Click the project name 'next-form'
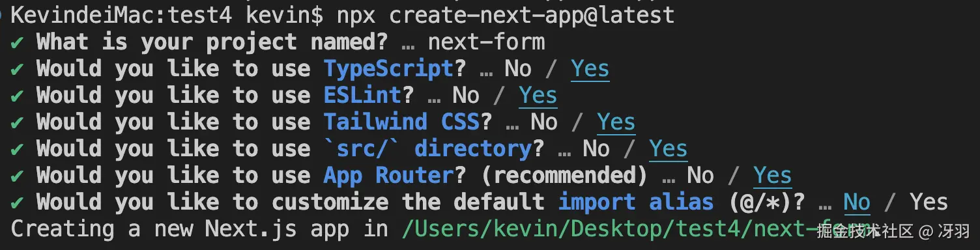This screenshot has height=250, width=980. (x=486, y=42)
